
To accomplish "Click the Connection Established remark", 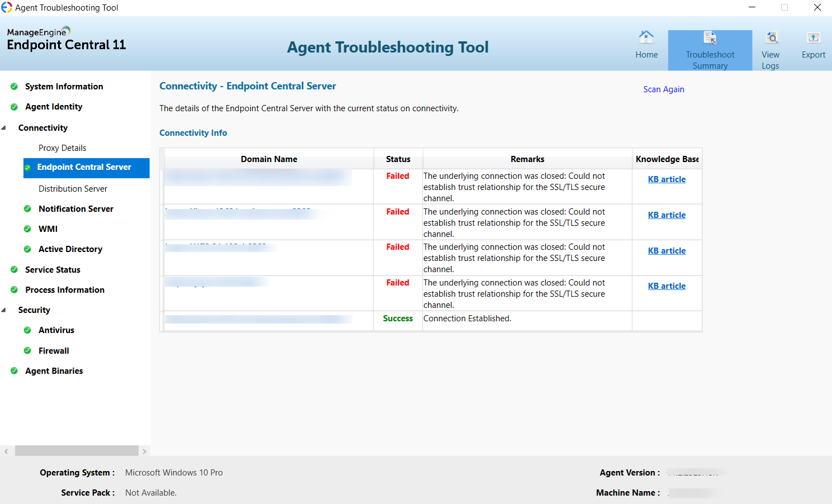I will 467,318.
